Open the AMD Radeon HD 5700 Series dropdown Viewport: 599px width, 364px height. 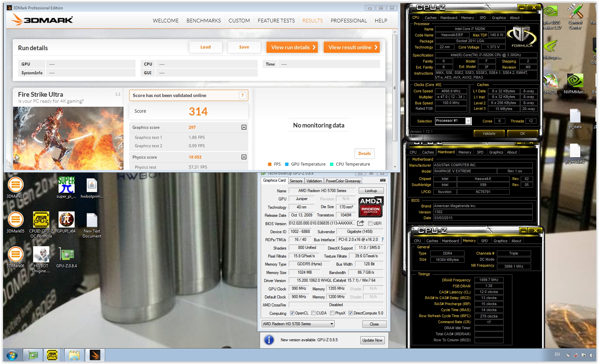click(298, 324)
